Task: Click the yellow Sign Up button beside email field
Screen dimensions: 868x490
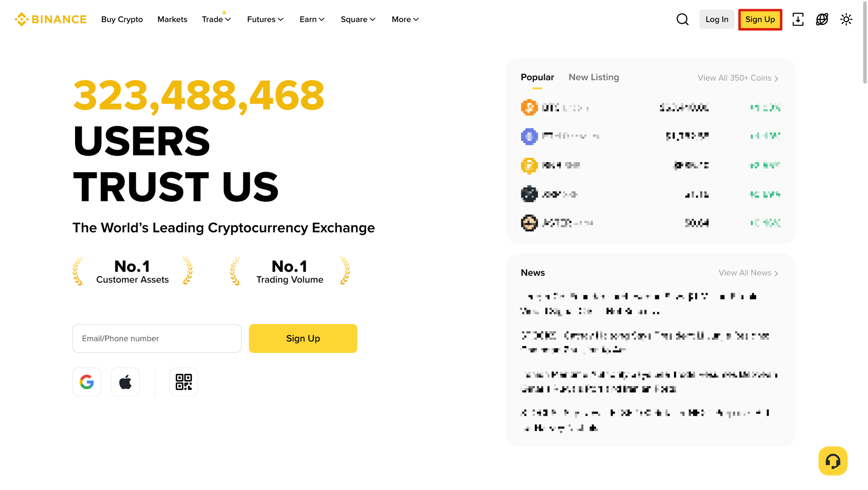Action: (x=303, y=339)
